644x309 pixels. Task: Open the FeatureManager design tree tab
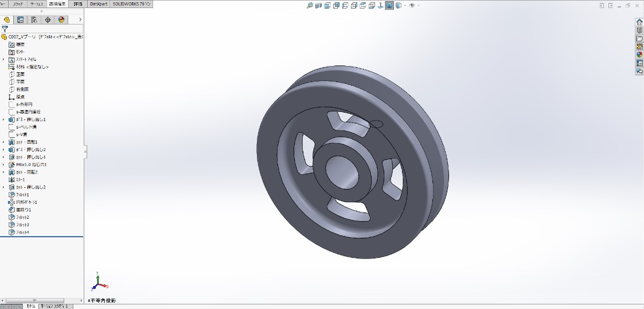(7, 20)
